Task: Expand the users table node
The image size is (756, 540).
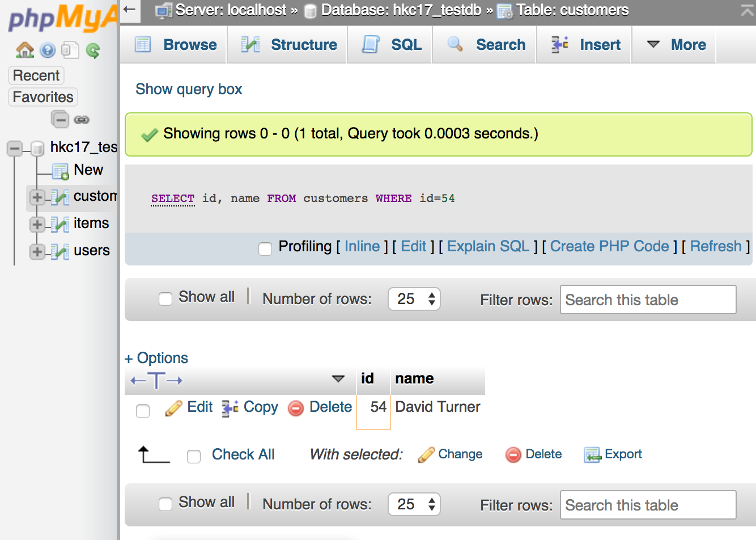Action: pos(37,251)
